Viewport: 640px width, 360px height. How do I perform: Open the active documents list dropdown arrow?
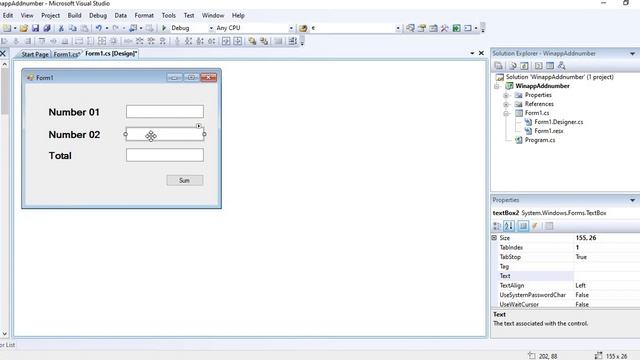pyautogui.click(x=472, y=53)
